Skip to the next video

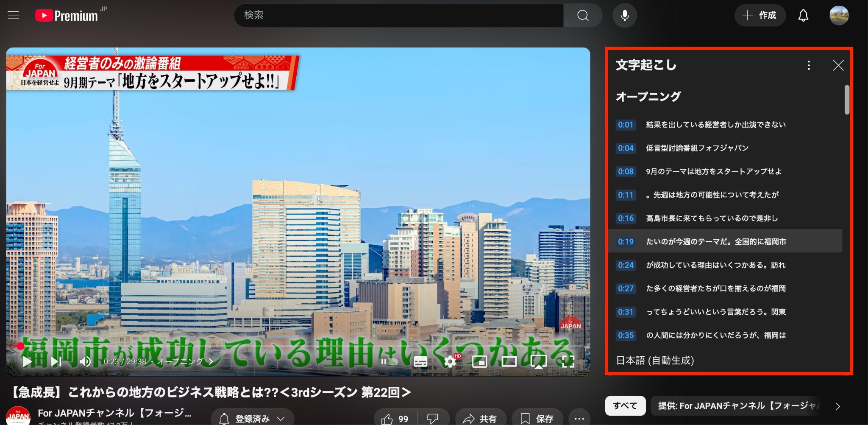coord(56,361)
